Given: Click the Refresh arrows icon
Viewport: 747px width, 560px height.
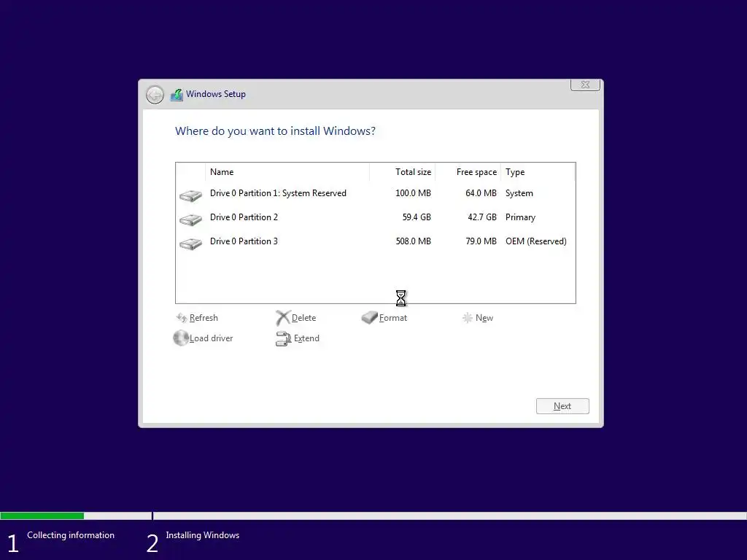Looking at the screenshot, I should (182, 318).
